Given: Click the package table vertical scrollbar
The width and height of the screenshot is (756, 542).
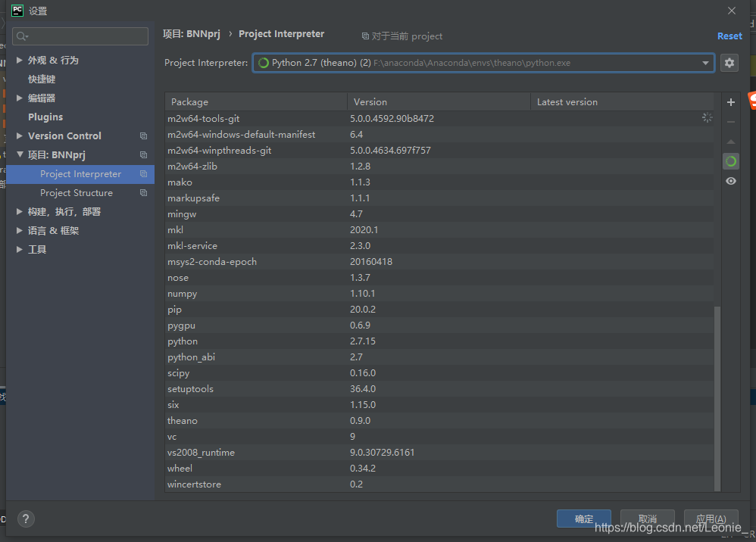Looking at the screenshot, I should pos(717,398).
